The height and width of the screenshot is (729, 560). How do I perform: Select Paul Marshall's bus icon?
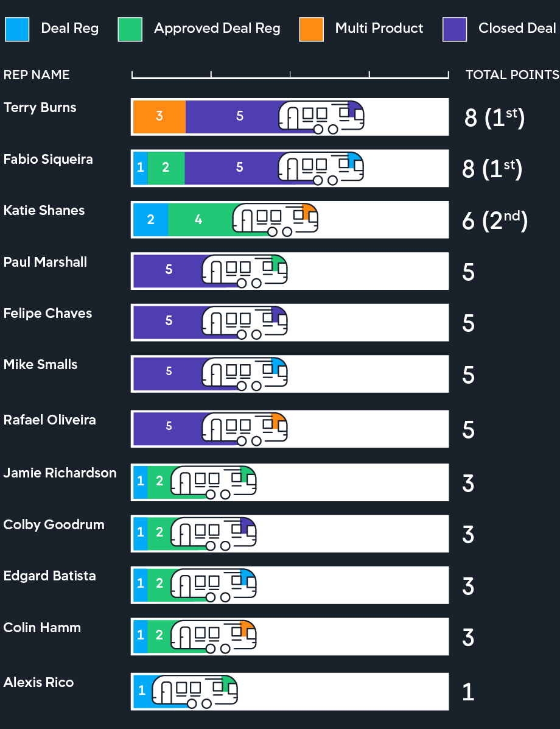244,270
